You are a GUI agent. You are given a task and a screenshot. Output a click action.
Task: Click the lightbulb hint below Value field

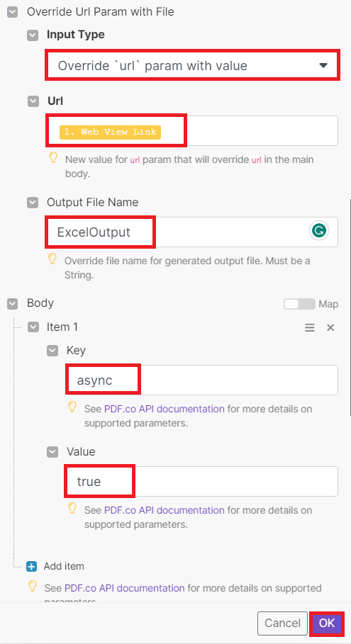click(72, 509)
